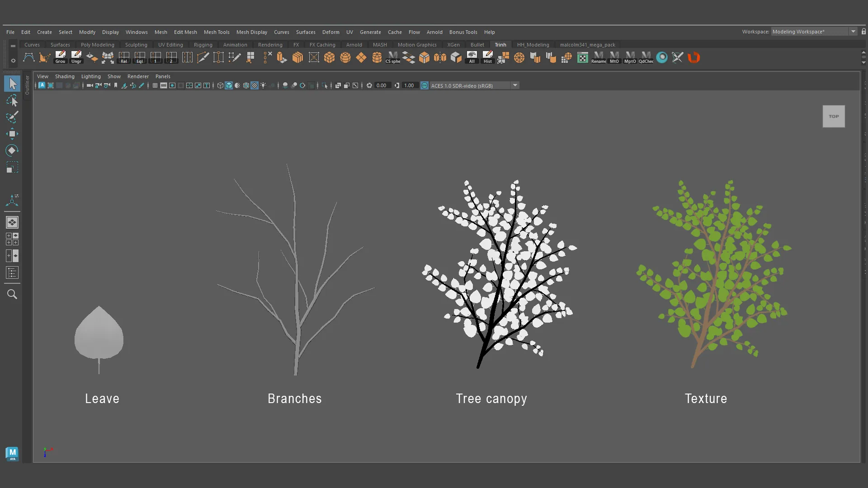Toggle smooth shade all in viewport

[229, 85]
